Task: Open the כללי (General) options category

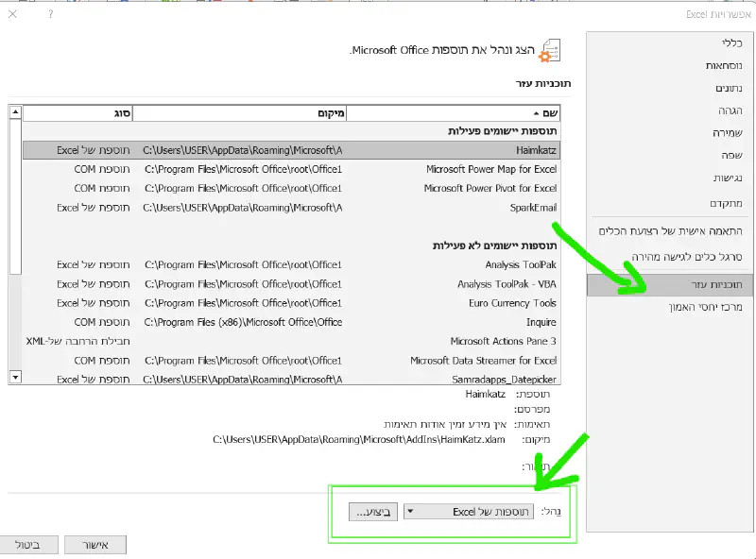Action: (x=731, y=42)
